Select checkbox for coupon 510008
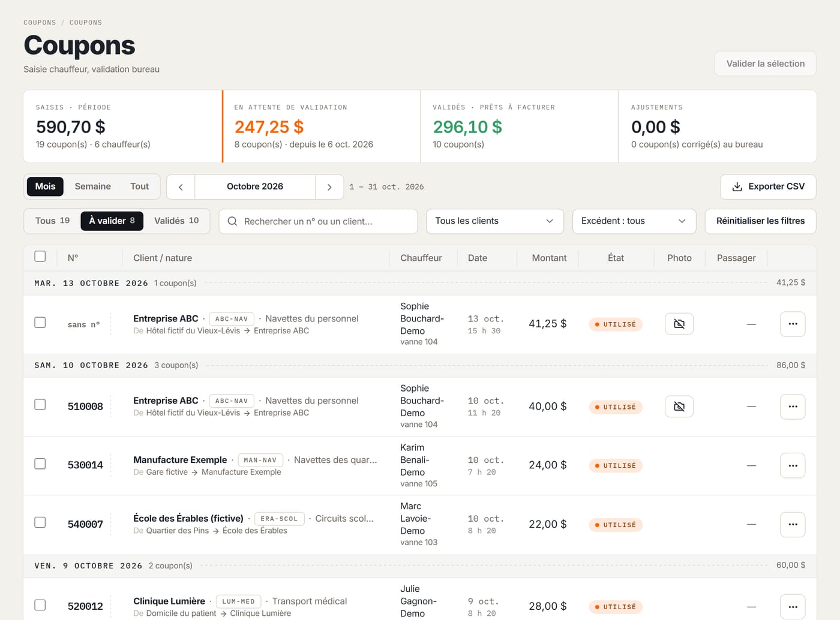Viewport: 840px width, 620px height. pos(40,405)
